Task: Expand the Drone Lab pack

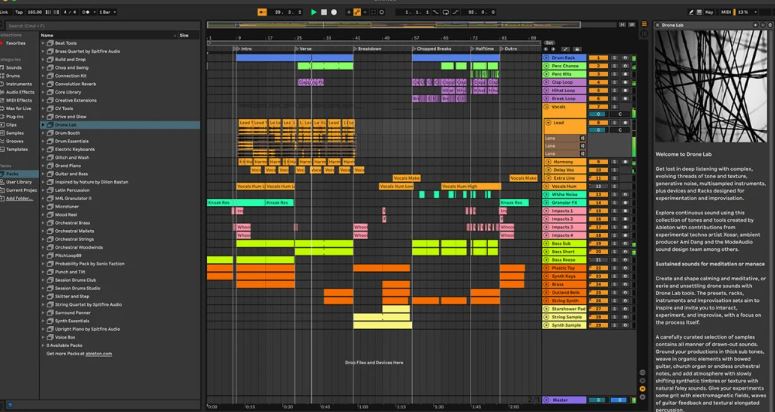Action: [x=43, y=125]
